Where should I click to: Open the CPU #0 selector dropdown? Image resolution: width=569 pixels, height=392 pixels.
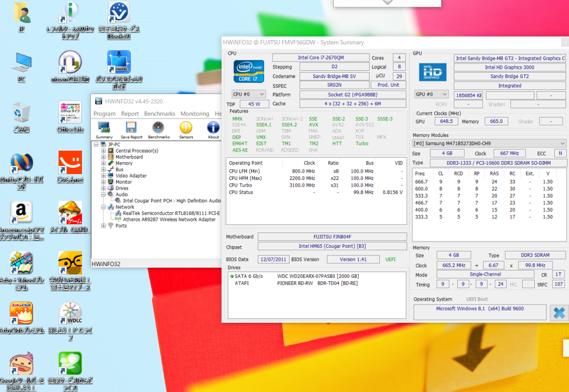pos(248,94)
